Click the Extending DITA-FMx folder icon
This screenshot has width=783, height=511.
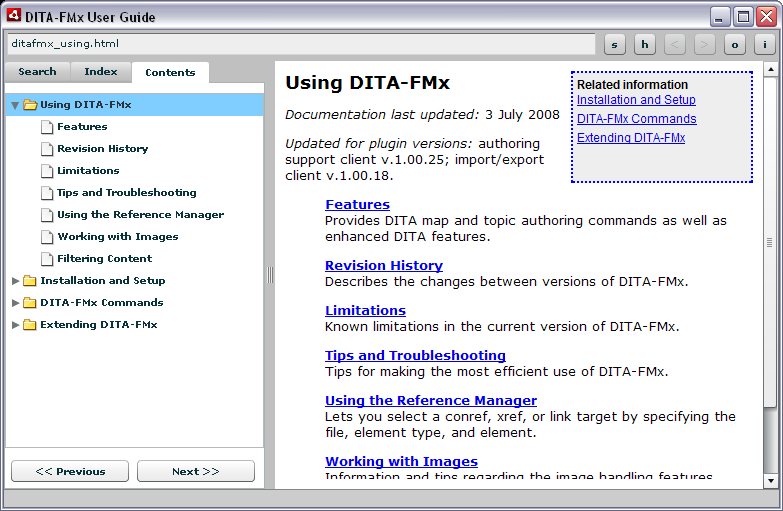[30, 325]
